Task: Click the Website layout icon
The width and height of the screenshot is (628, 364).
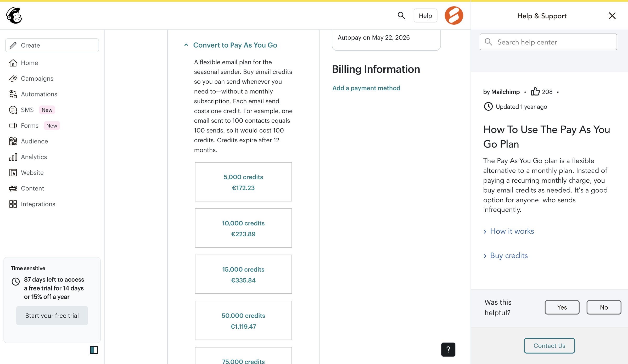Action: (13, 173)
